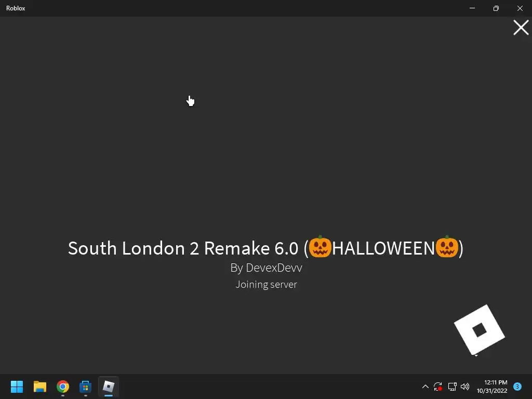Open the volume control tray icon
This screenshot has width=532, height=399.
coord(465,387)
